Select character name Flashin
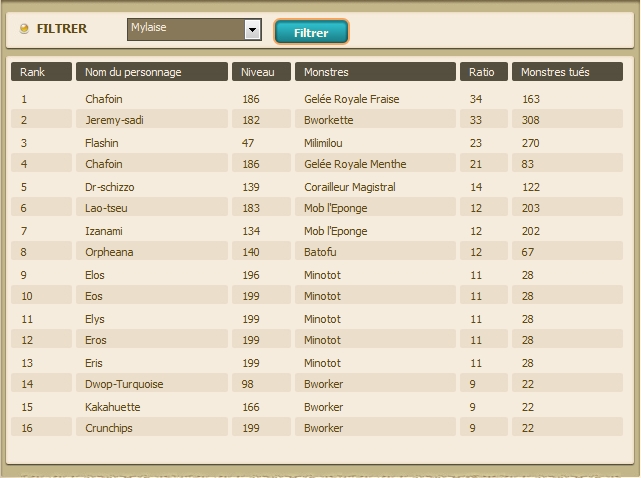 102,143
